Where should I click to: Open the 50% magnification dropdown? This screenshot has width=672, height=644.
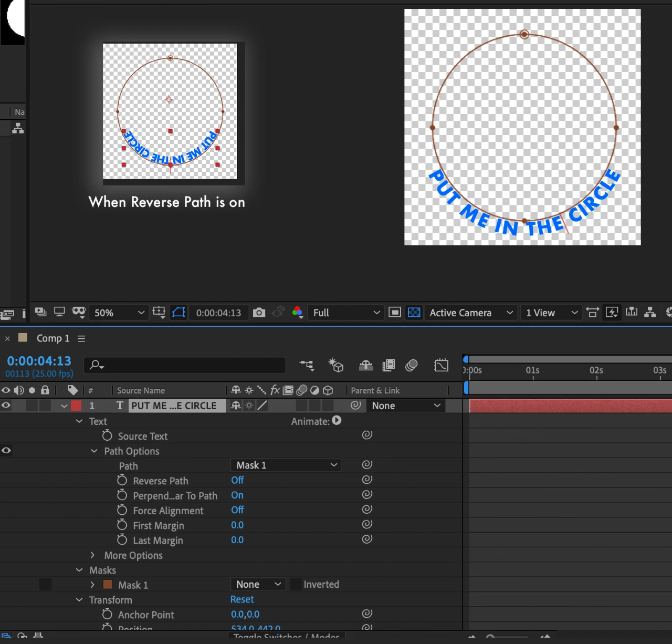coord(119,313)
